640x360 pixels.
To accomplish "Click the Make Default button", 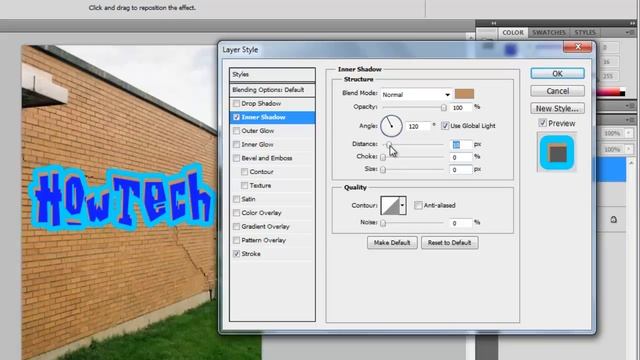I will [392, 242].
